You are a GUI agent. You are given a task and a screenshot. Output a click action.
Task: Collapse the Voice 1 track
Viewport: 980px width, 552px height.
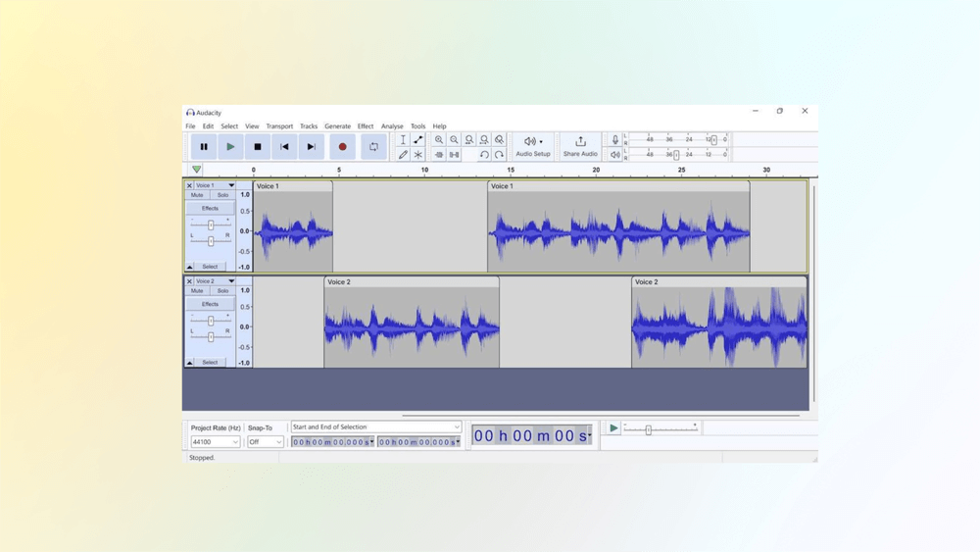(x=190, y=267)
